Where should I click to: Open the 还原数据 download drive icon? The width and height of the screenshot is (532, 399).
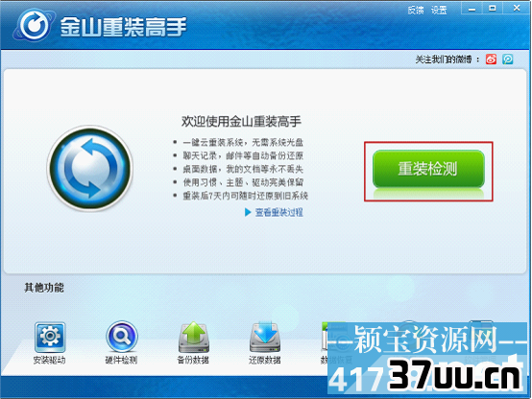pos(265,338)
